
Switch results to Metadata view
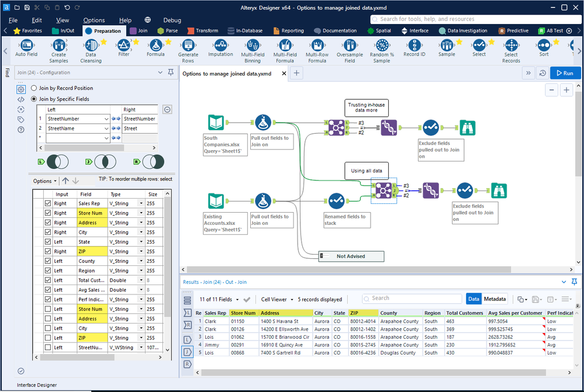pyautogui.click(x=495, y=299)
